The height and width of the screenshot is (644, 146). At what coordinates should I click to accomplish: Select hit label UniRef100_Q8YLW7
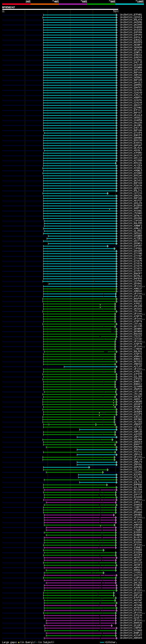tap(131, 560)
